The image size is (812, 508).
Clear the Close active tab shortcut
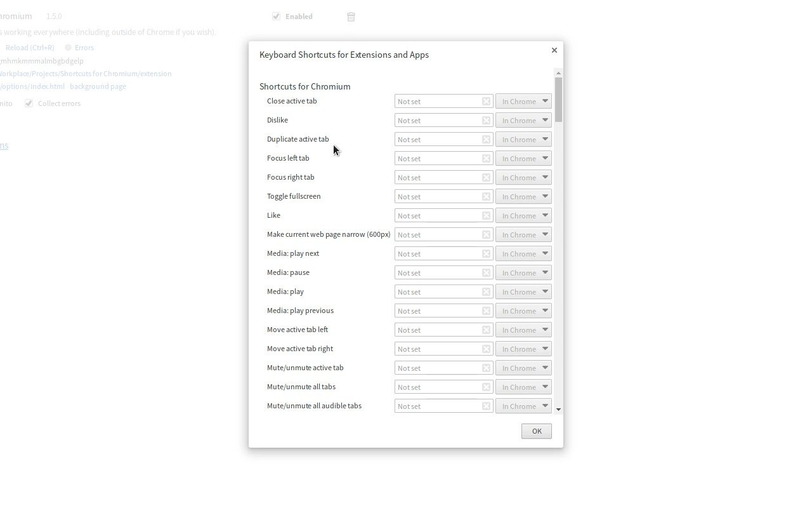click(486, 102)
